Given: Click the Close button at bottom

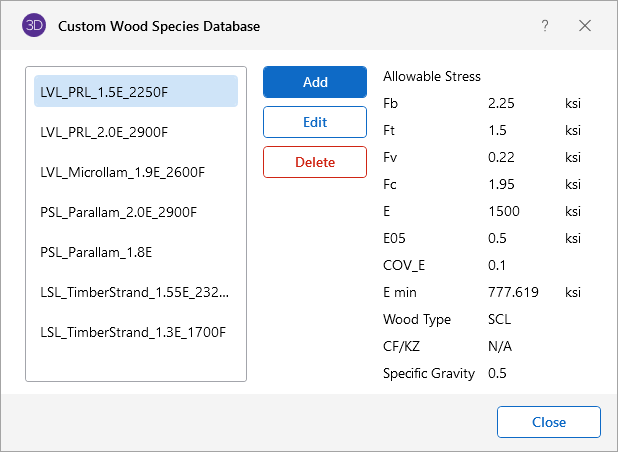Looking at the screenshot, I should click(x=548, y=422).
